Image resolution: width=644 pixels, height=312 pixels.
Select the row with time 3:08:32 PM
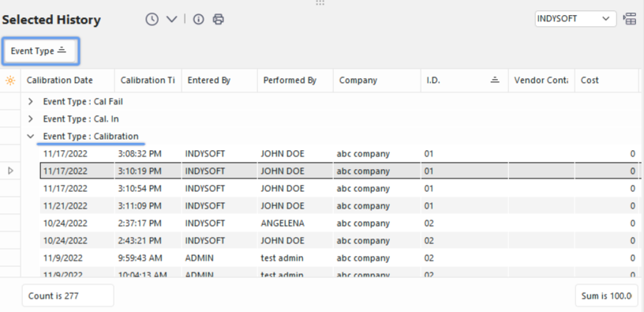(339, 154)
